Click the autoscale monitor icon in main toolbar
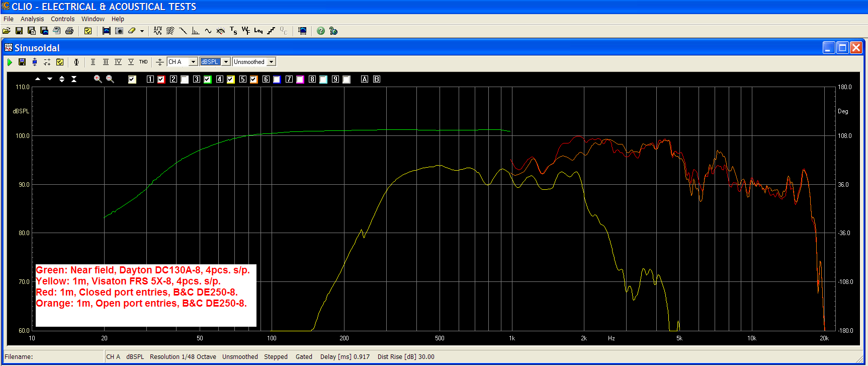Image resolution: width=868 pixels, height=366 pixels. (x=302, y=31)
